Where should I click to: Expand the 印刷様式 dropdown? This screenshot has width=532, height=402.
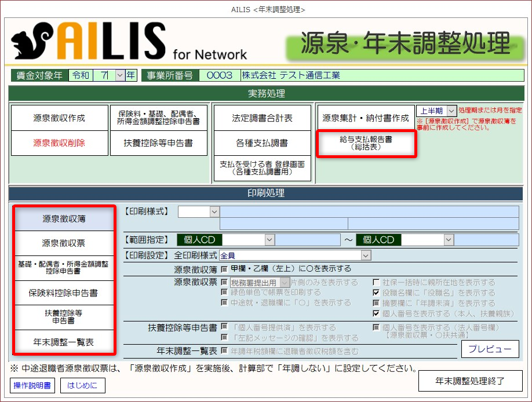pos(214,212)
